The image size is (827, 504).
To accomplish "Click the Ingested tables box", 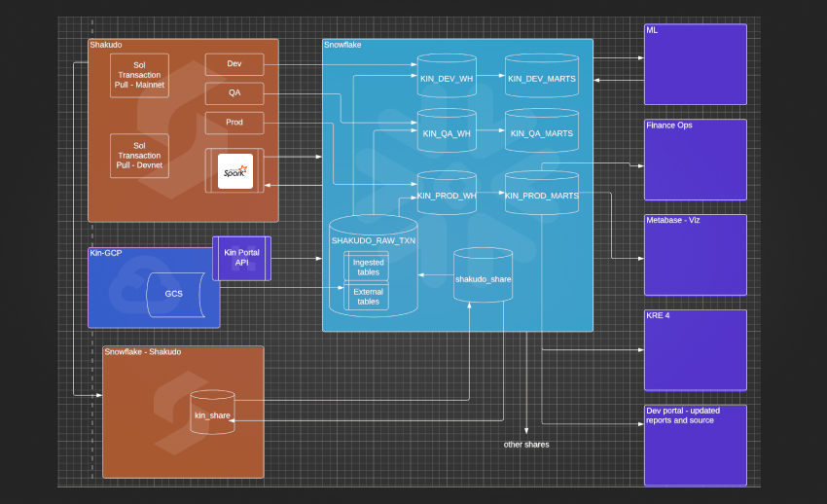I will click(x=366, y=267).
